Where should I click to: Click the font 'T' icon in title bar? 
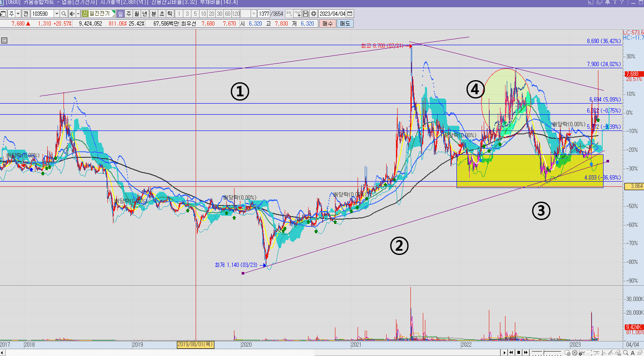coord(615,2)
